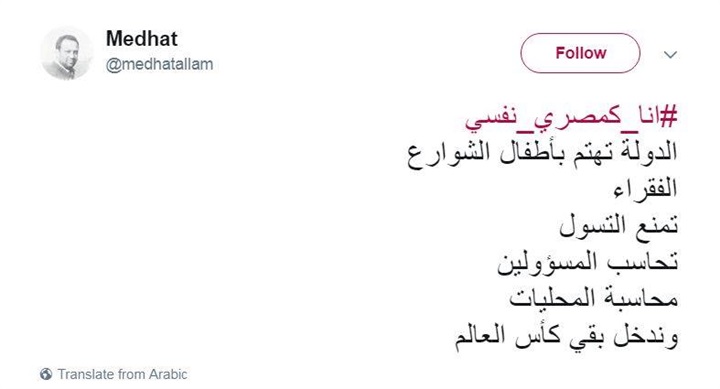Click the word الشوارع in the tweet
This screenshot has width=720, height=389.
[441, 154]
